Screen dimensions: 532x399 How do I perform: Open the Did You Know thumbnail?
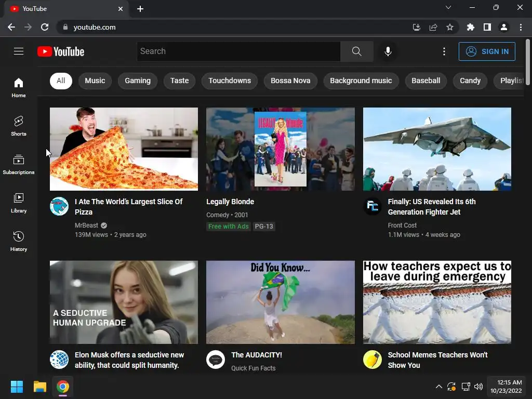(x=281, y=302)
